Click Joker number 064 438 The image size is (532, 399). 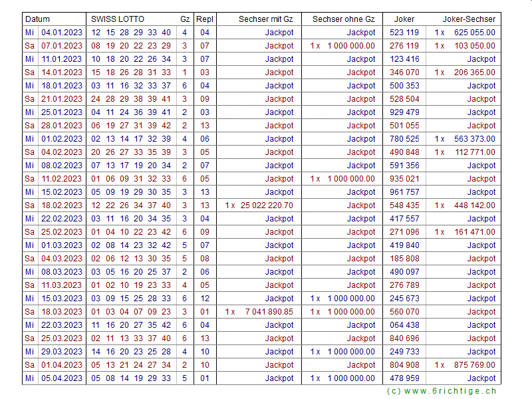tap(404, 325)
